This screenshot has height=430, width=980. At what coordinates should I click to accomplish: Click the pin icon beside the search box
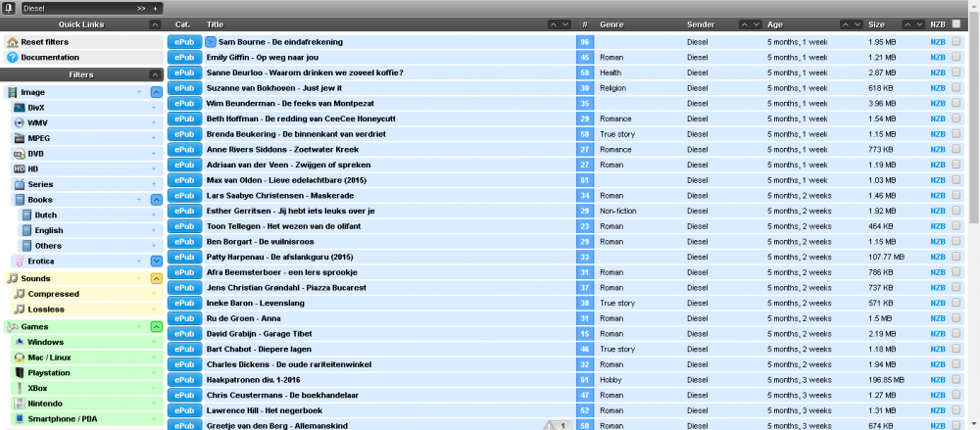point(9,8)
